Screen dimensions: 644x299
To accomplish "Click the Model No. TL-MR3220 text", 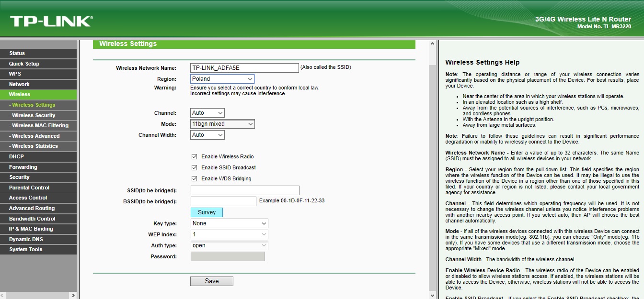I will (x=604, y=27).
